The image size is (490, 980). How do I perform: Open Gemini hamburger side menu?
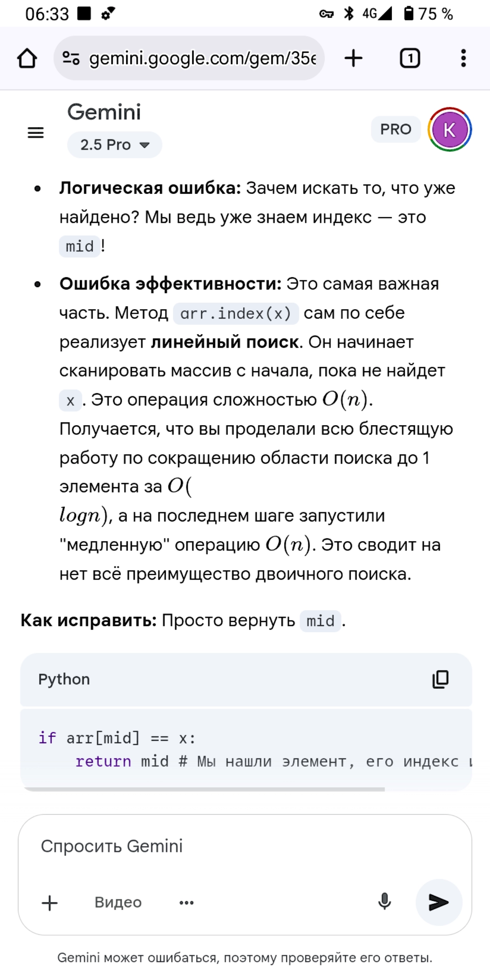click(x=36, y=132)
